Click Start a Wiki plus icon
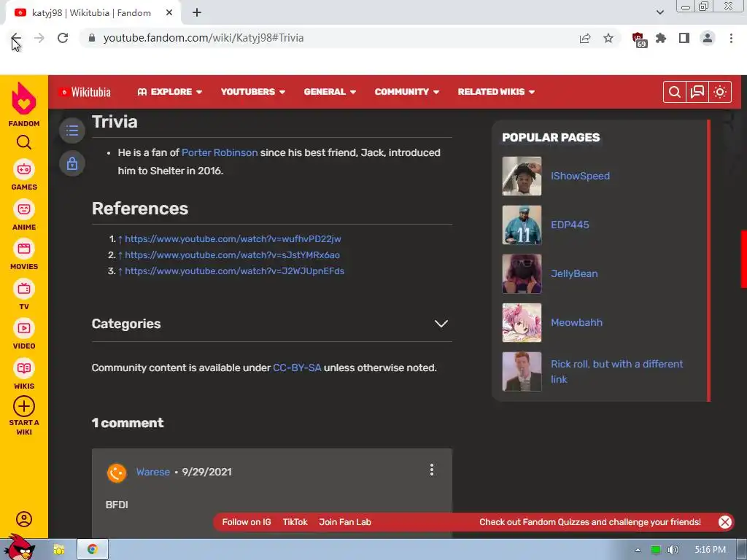Screen dimensions: 747x560 click(24, 407)
